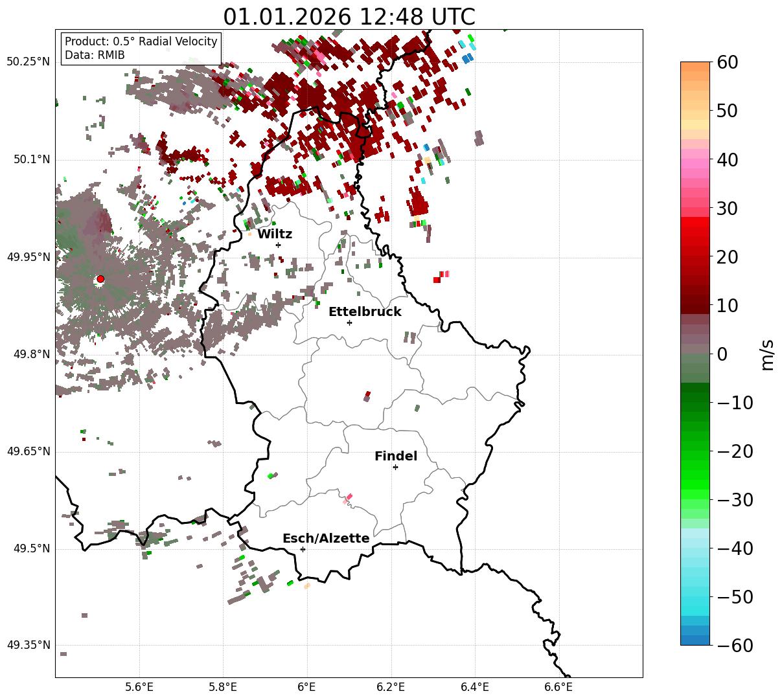Click the 50.25°N latitude label
Image resolution: width=782 pixels, height=700 pixels.
coord(29,62)
